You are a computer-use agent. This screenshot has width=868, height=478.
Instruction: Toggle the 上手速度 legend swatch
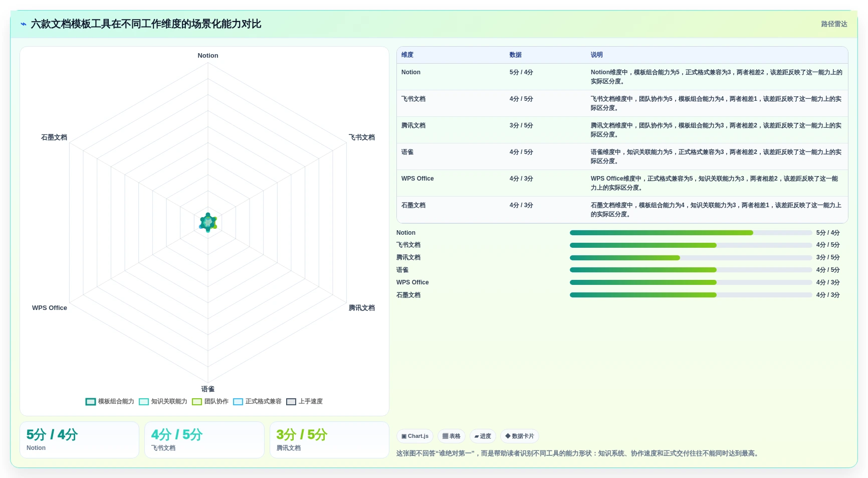pos(291,402)
